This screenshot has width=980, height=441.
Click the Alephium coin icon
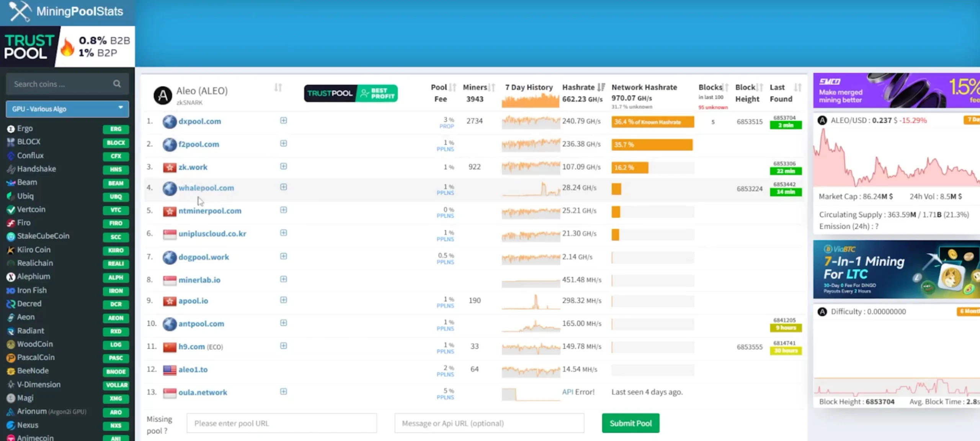coord(11,277)
